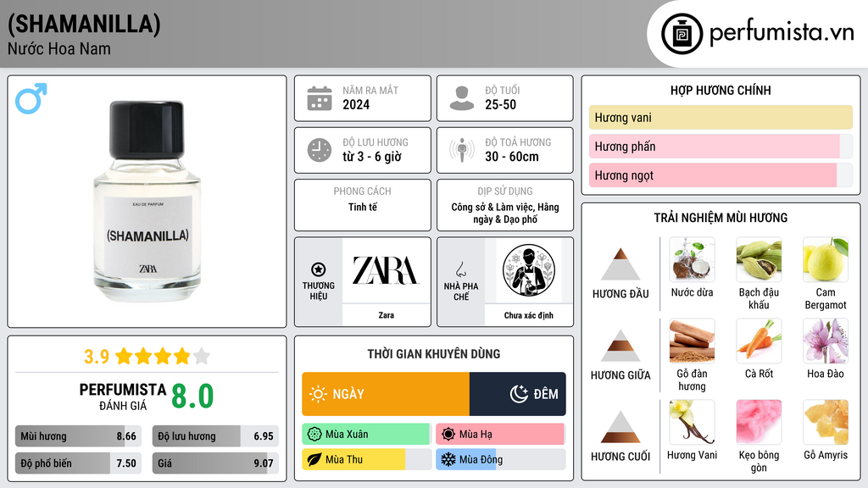868x488 pixels.
Task: Click the nose icon above Nhà pha chế
Action: 460,269
